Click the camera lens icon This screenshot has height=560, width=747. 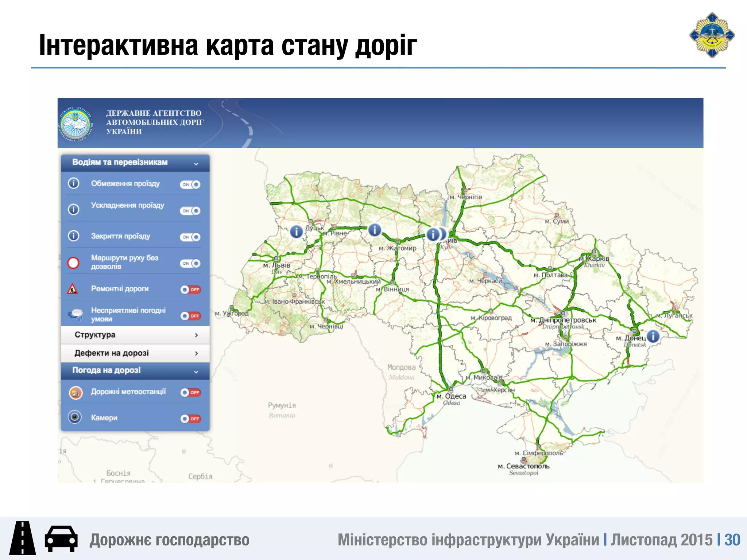point(75,417)
